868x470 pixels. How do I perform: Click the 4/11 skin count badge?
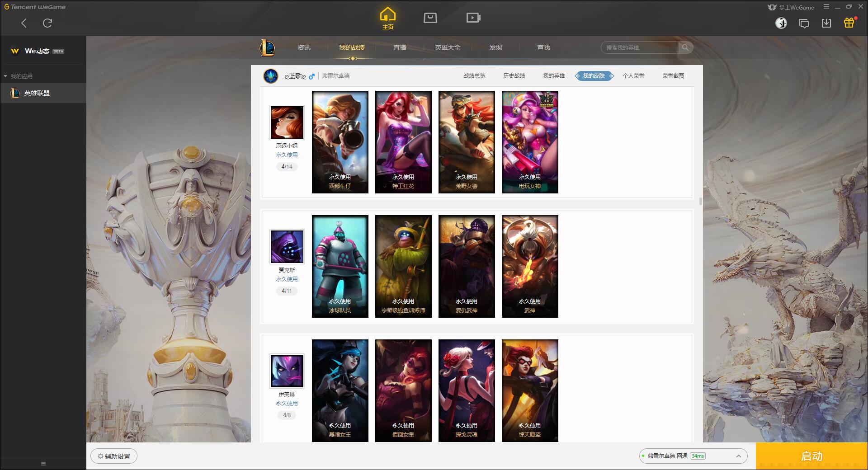(x=287, y=291)
